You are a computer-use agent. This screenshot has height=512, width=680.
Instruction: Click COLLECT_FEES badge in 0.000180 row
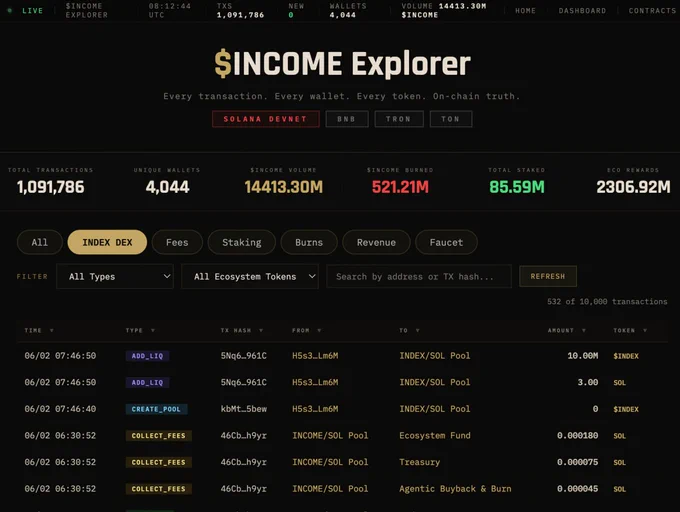tap(158, 436)
